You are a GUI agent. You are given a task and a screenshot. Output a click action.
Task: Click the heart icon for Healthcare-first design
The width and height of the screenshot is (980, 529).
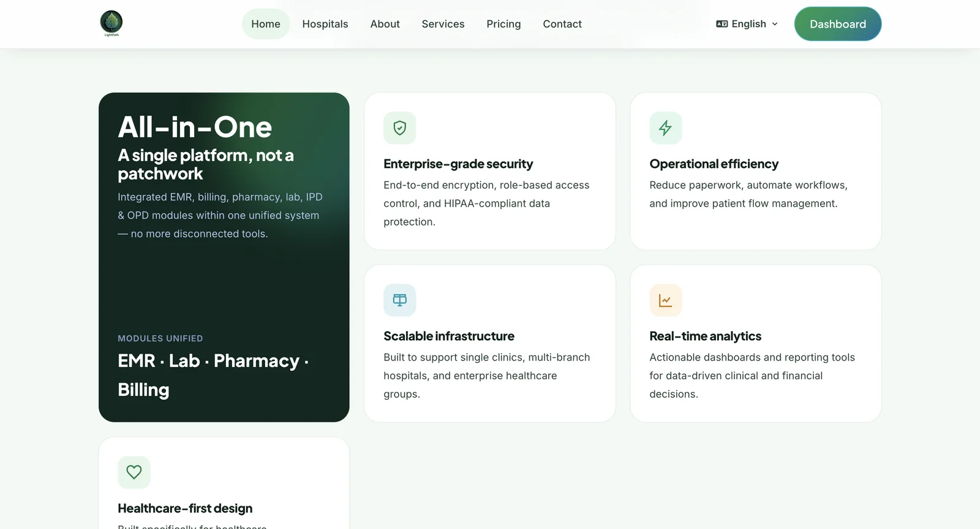click(134, 472)
